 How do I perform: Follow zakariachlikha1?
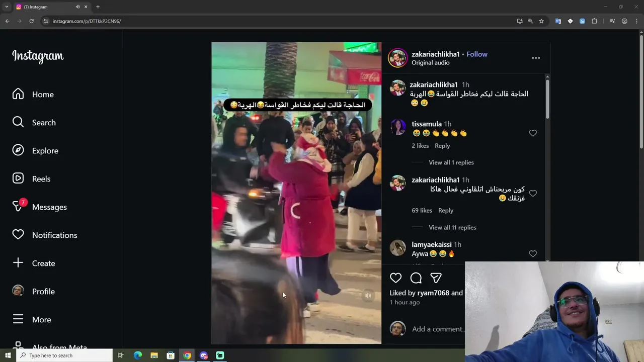pos(477,54)
